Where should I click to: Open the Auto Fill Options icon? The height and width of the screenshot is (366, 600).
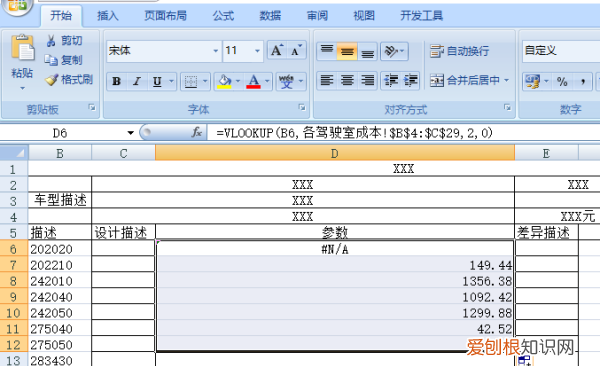pyautogui.click(x=524, y=360)
